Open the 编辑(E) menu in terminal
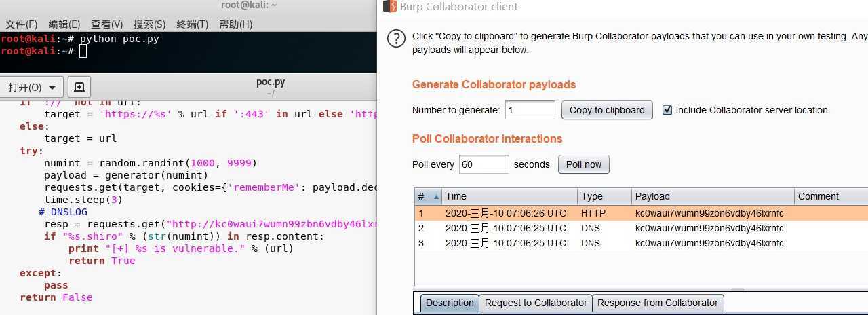The image size is (868, 315). tap(64, 24)
